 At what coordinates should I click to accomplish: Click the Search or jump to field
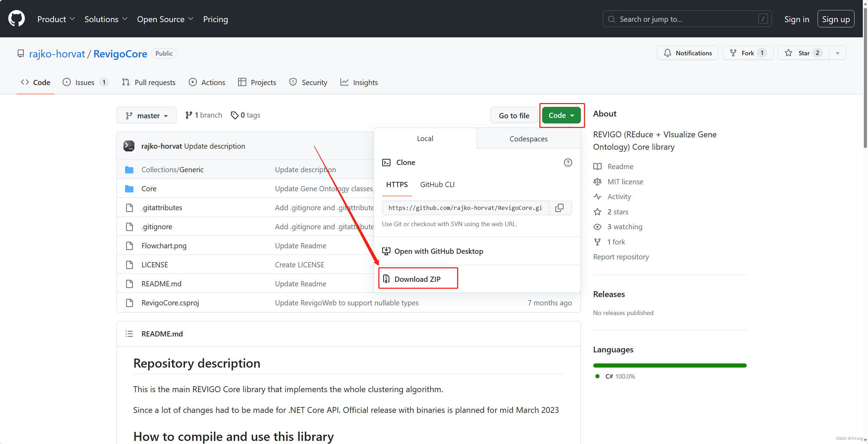click(687, 19)
